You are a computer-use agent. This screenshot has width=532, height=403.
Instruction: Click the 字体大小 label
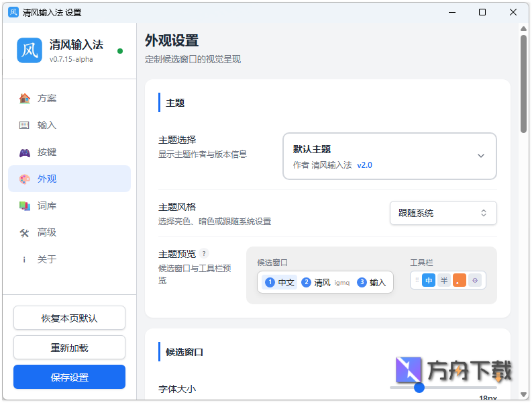click(x=177, y=389)
